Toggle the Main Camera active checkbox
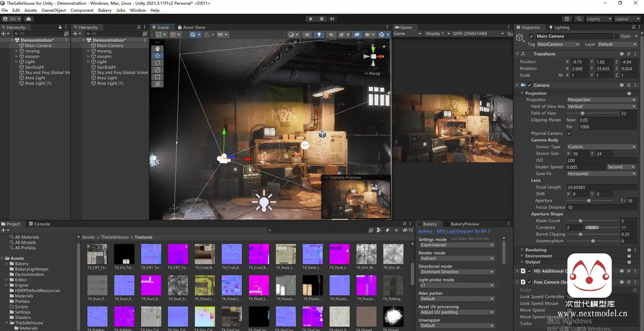Viewport: 644px width, 331px height. [x=531, y=36]
